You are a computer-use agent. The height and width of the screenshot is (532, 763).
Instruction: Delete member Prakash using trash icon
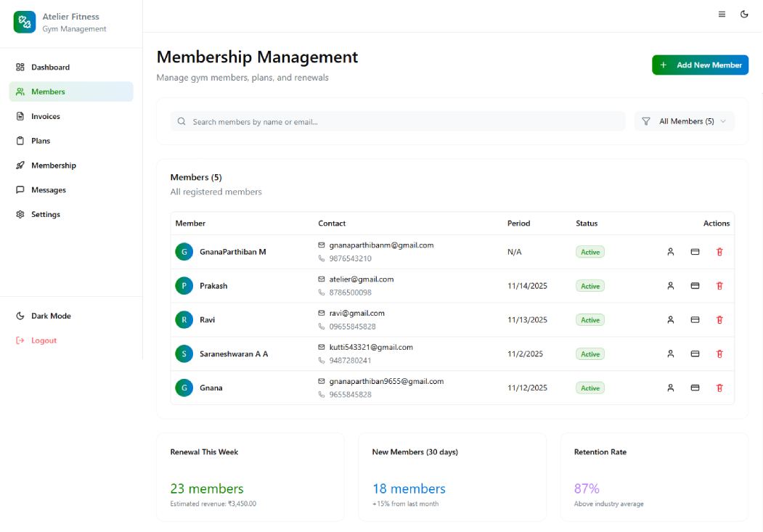click(719, 286)
